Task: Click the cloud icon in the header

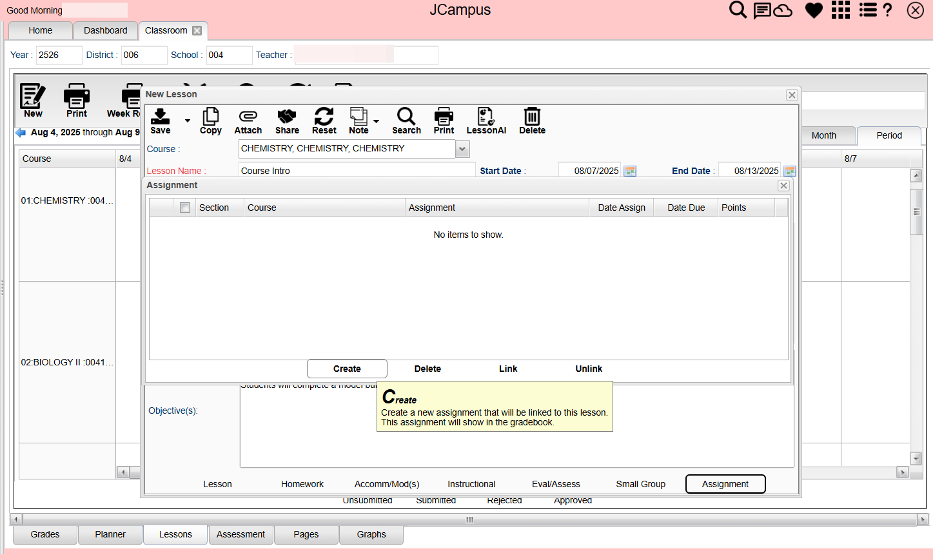Action: 783,10
